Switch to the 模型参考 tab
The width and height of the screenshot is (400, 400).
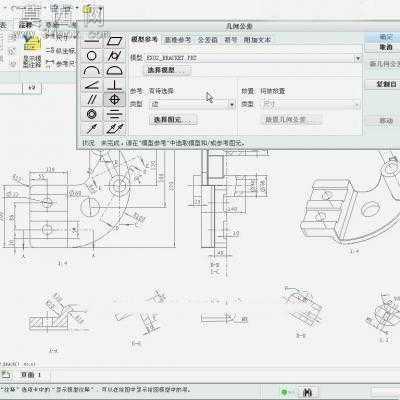pos(144,39)
